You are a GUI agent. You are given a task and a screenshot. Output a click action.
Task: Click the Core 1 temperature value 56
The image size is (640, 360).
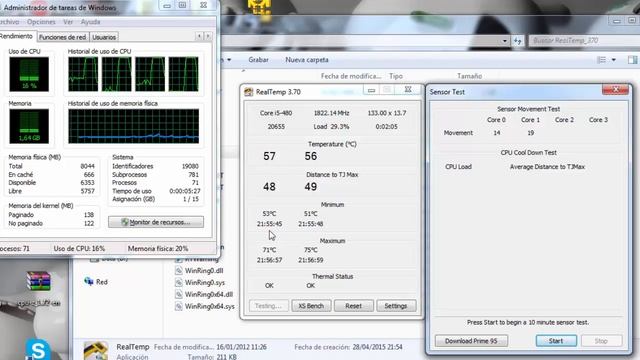(311, 156)
